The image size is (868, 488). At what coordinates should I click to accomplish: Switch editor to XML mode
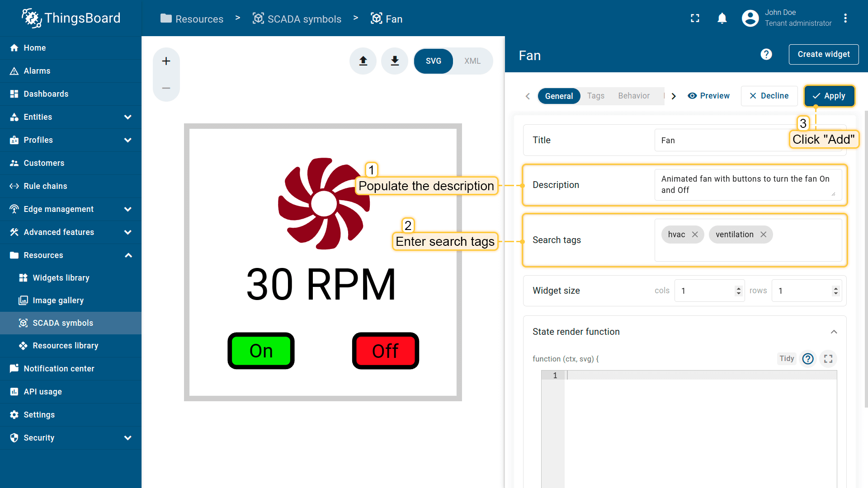(472, 61)
